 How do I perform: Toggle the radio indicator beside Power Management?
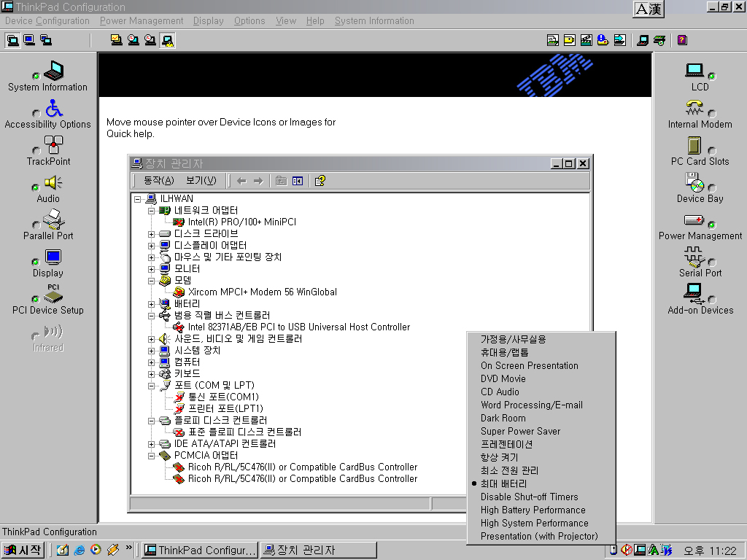pos(712,225)
